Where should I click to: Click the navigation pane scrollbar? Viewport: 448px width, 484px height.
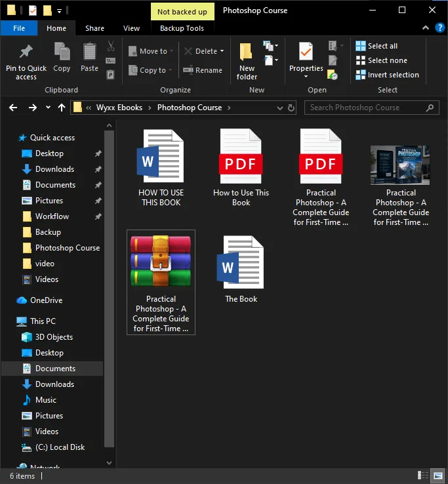109,289
